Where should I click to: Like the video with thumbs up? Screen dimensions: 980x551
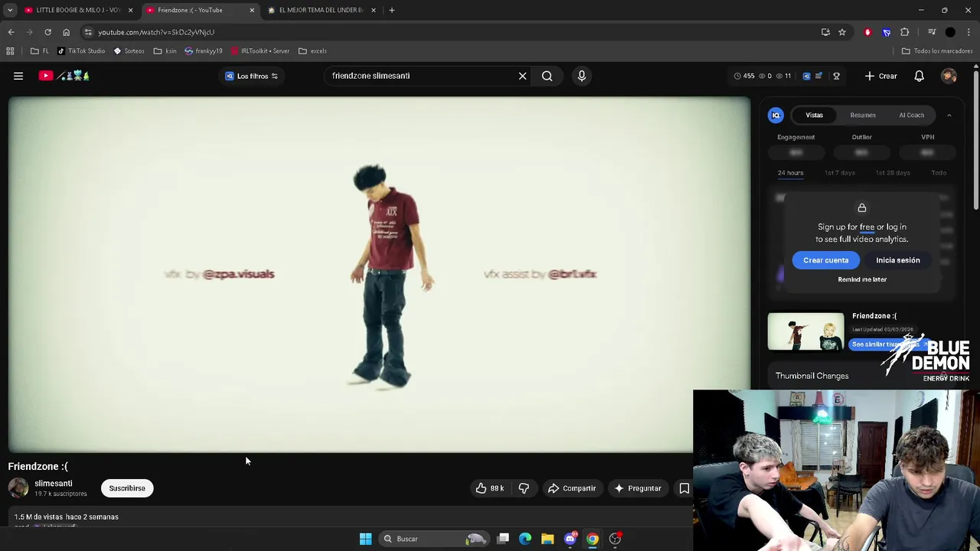(489, 488)
